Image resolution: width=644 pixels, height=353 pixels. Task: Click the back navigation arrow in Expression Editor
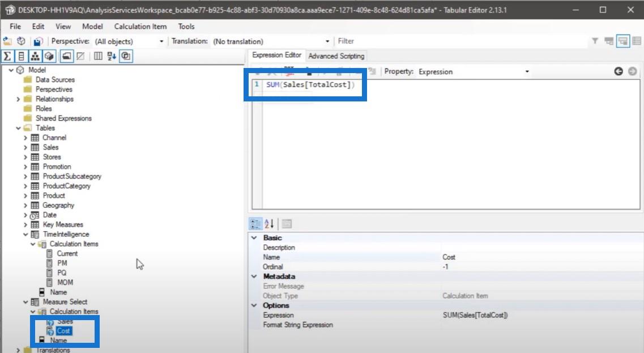[619, 71]
